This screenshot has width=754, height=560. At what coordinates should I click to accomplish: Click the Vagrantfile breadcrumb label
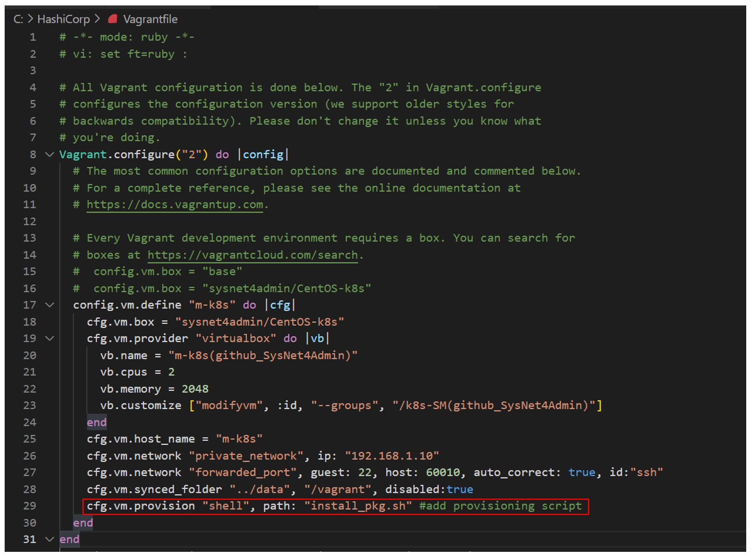[x=150, y=19]
